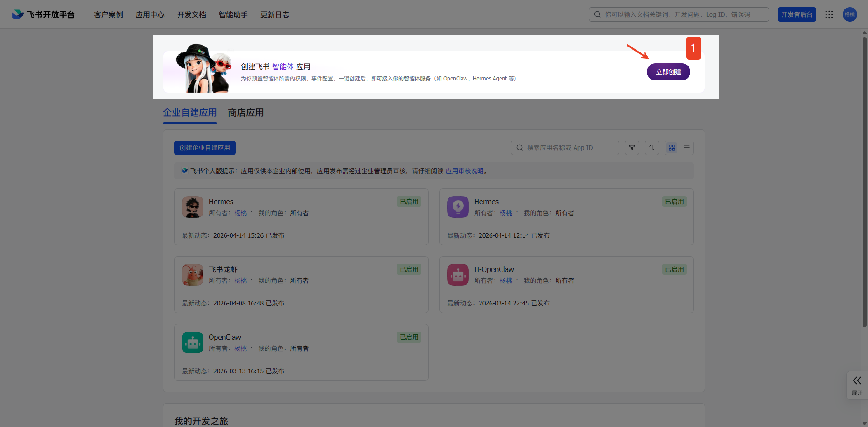Focus the app name or App ID search field
Image resolution: width=868 pixels, height=427 pixels.
click(x=565, y=148)
